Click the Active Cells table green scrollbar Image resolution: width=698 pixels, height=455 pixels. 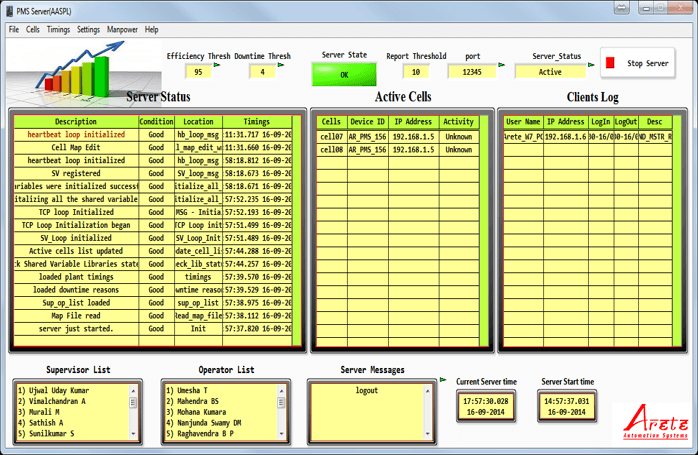(484, 231)
